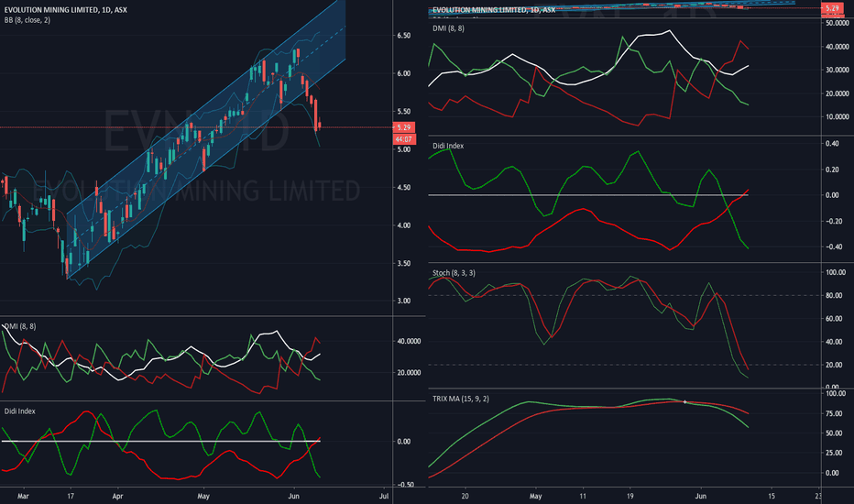Click the 5.50 price axis label
This screenshot has width=854, height=504.
pyautogui.click(x=403, y=112)
